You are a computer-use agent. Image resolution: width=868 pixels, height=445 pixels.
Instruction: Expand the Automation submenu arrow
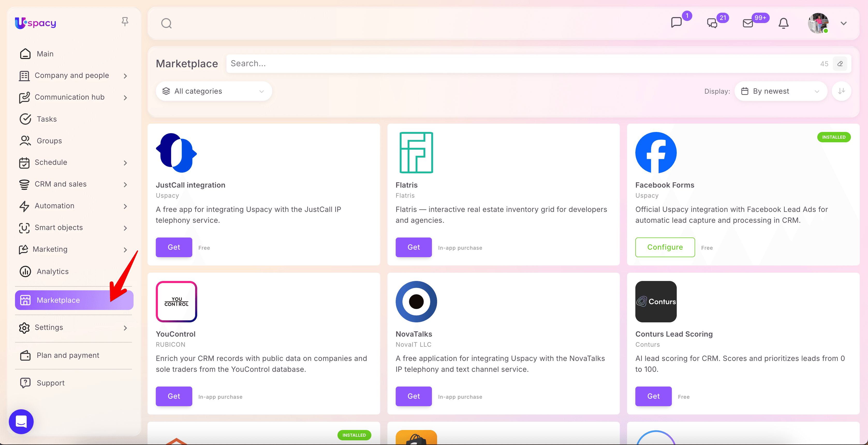125,206
